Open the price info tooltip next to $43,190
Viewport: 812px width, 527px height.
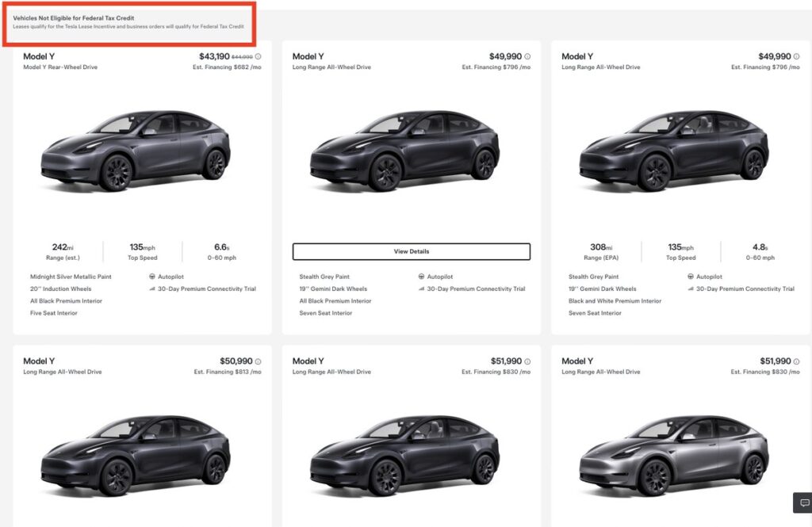click(x=259, y=56)
